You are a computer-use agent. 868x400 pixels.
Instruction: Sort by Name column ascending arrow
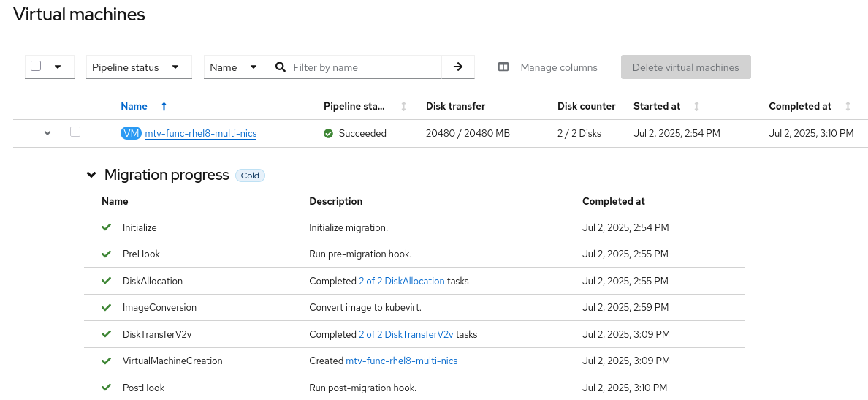[x=164, y=107]
